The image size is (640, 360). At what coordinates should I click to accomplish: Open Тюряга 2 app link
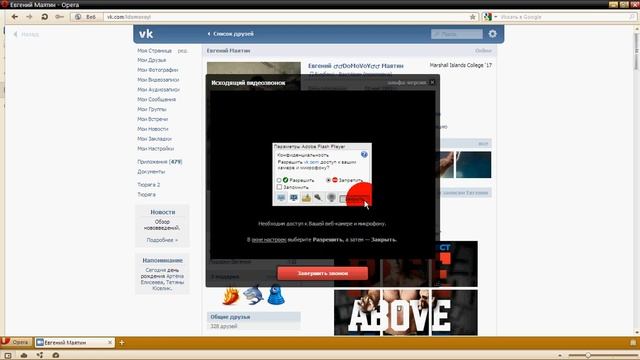click(x=149, y=184)
